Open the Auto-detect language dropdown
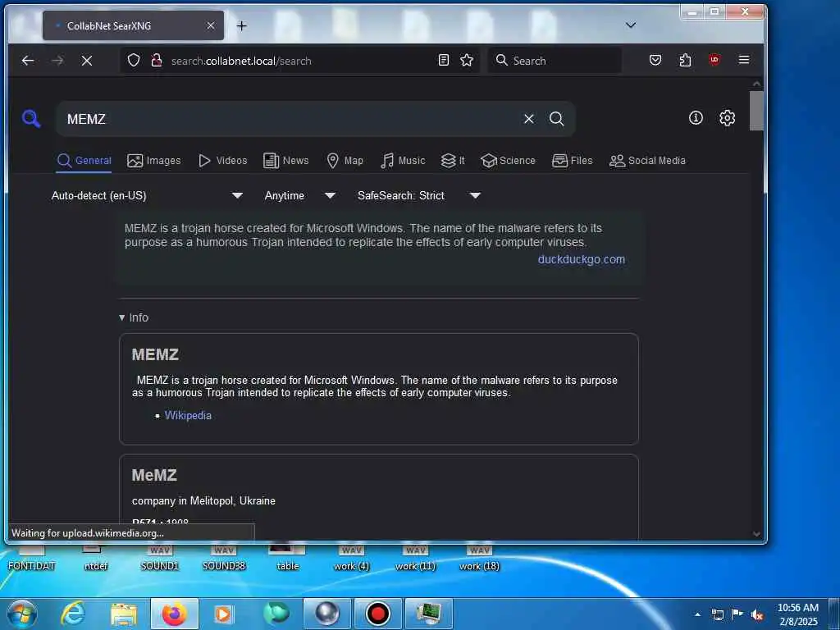 click(x=148, y=195)
